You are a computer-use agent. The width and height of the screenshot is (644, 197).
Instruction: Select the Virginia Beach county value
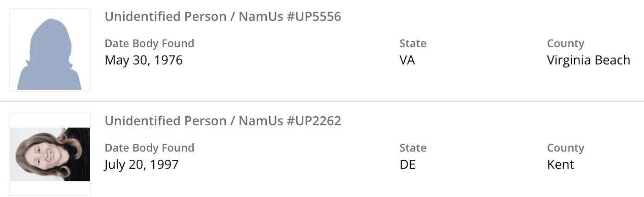(588, 60)
